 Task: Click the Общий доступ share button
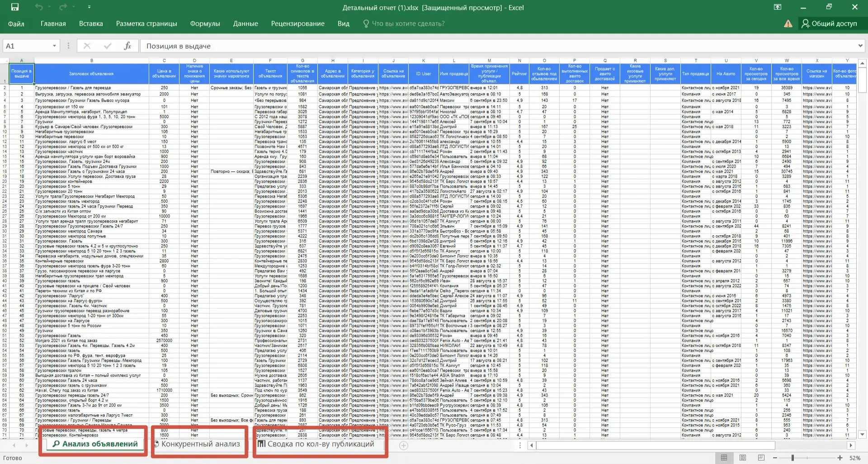pyautogui.click(x=829, y=24)
